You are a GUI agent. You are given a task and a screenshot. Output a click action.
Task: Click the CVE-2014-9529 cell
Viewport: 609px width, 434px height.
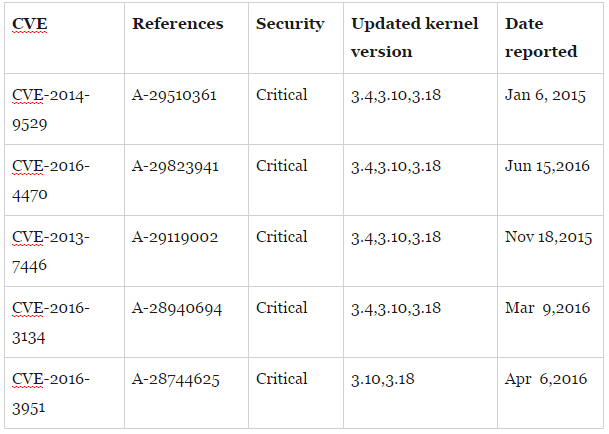(51, 108)
